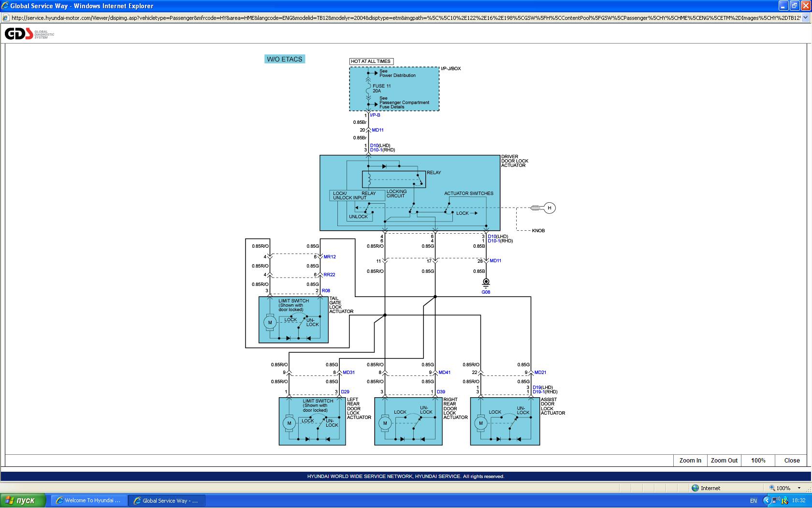Click the Zoom Out button
Viewport: 812px width, 508px height.
coord(724,461)
